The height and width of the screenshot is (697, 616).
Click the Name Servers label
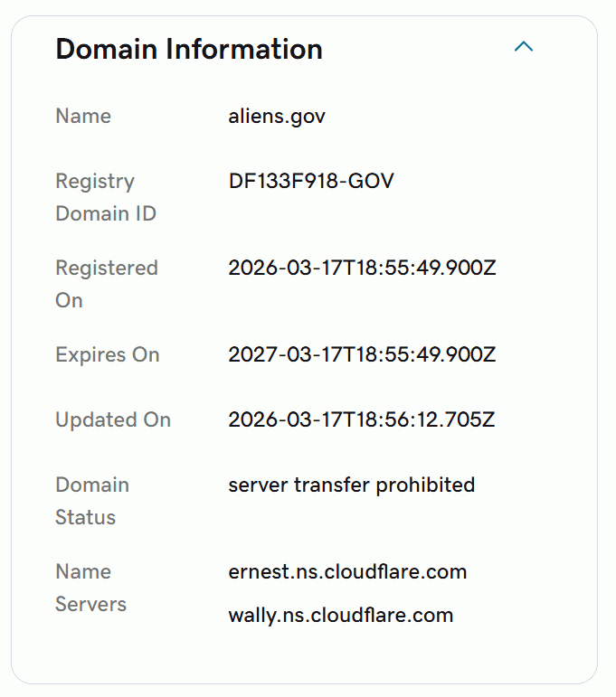[x=90, y=588]
